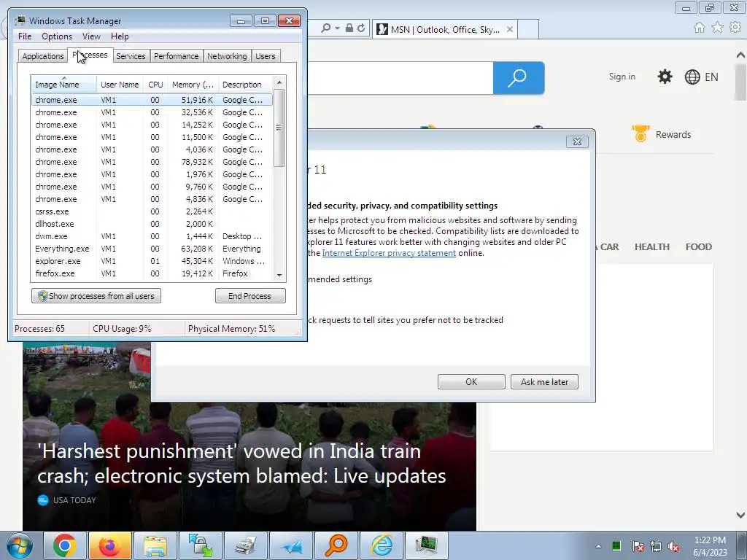Select the csrss.exe process row
The height and width of the screenshot is (560, 747).
(152, 211)
